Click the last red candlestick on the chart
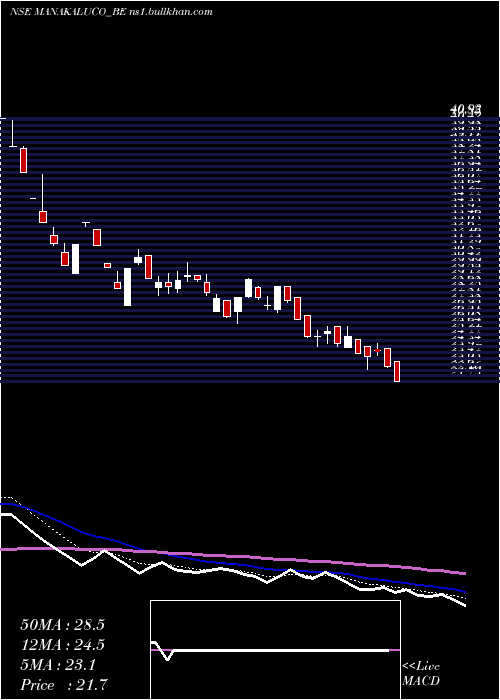500x700 pixels. (x=396, y=371)
